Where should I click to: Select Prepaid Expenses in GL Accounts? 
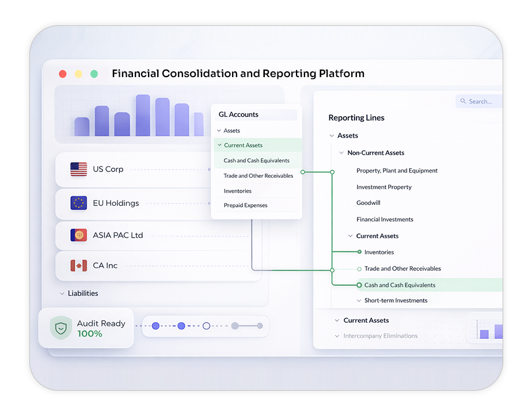tap(245, 205)
